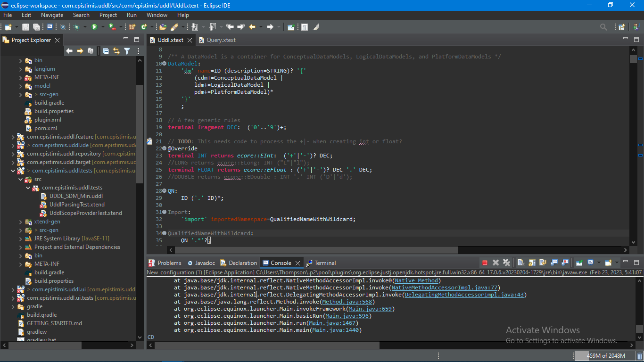Expand the model folder
The height and width of the screenshot is (362, 644).
(20, 86)
